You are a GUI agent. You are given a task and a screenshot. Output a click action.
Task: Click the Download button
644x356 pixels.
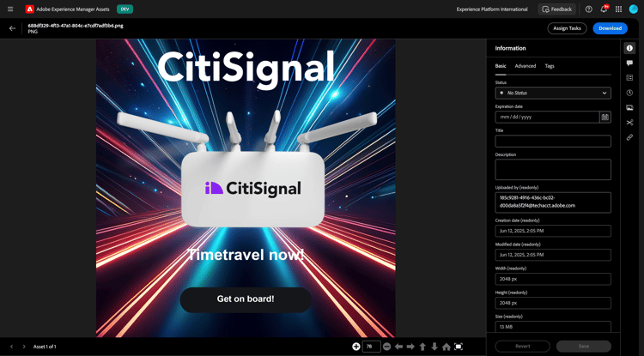tap(610, 28)
